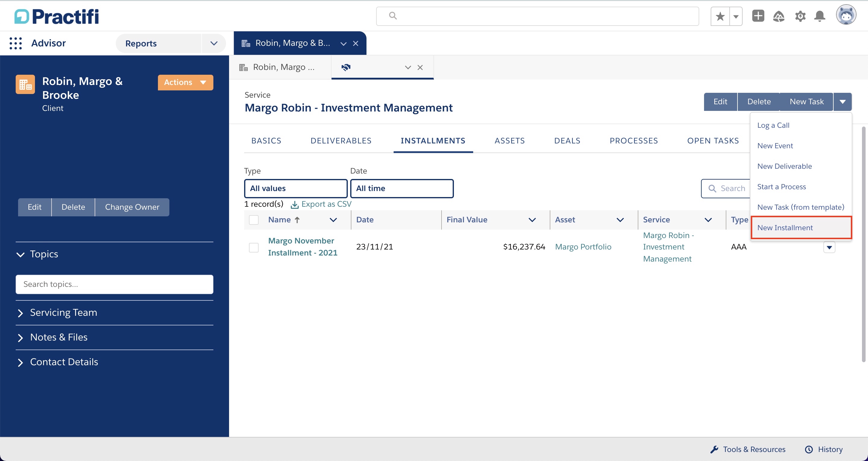868x461 pixels.
Task: Switch to the PROCESSES tab
Action: pyautogui.click(x=634, y=140)
